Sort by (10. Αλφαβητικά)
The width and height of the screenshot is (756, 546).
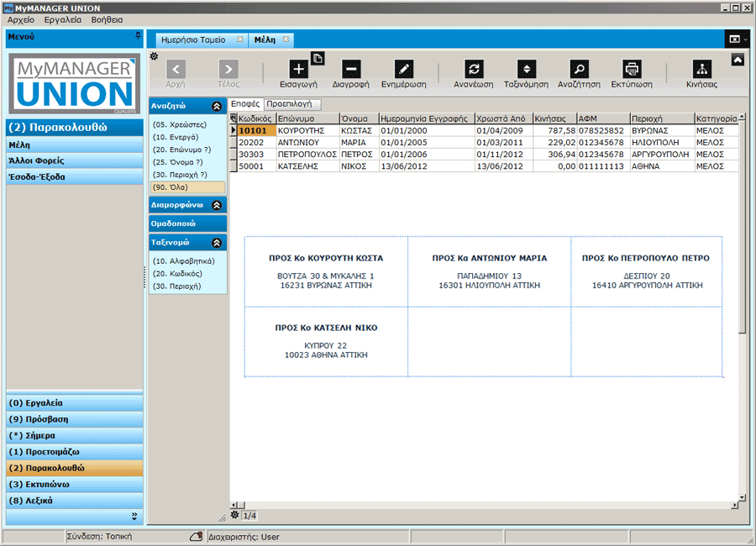click(x=184, y=261)
